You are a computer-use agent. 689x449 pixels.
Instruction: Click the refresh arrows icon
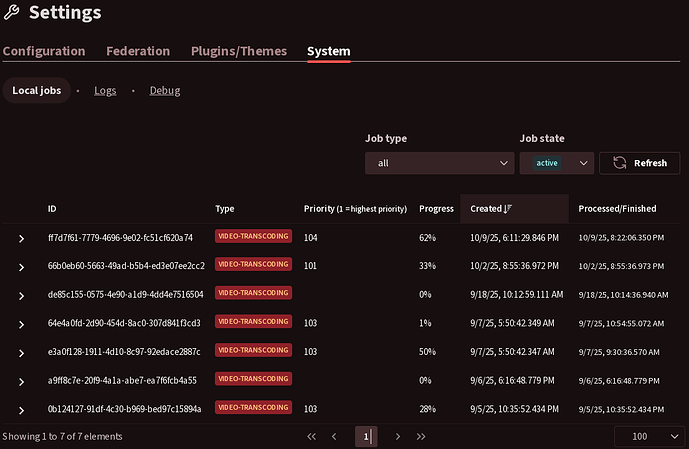tap(620, 163)
